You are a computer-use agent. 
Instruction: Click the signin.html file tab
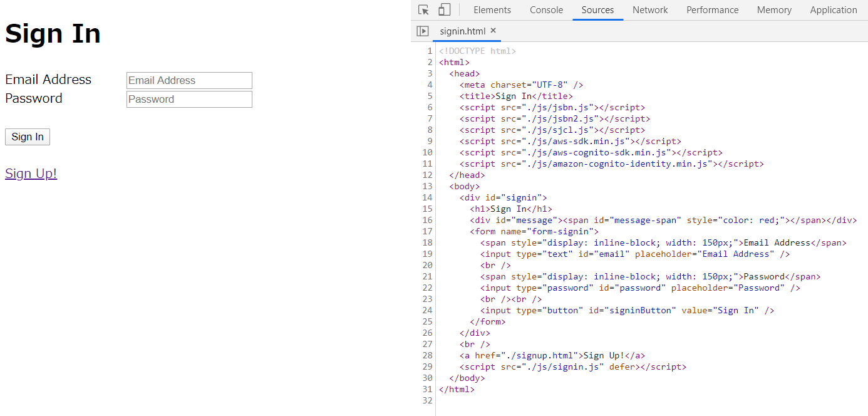point(463,31)
